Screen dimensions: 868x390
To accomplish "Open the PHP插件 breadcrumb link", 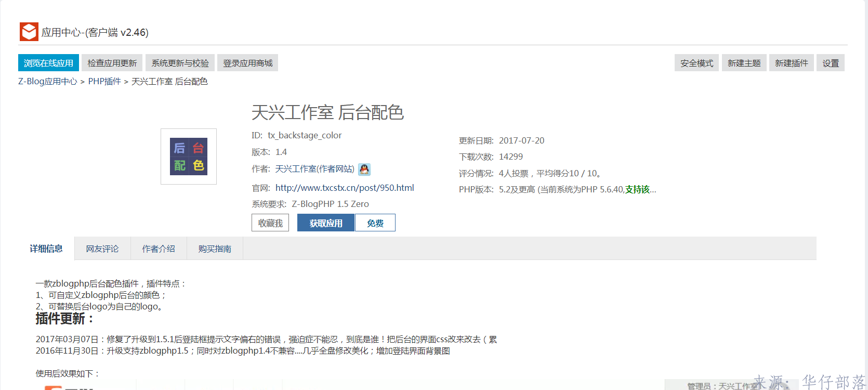I will [104, 82].
